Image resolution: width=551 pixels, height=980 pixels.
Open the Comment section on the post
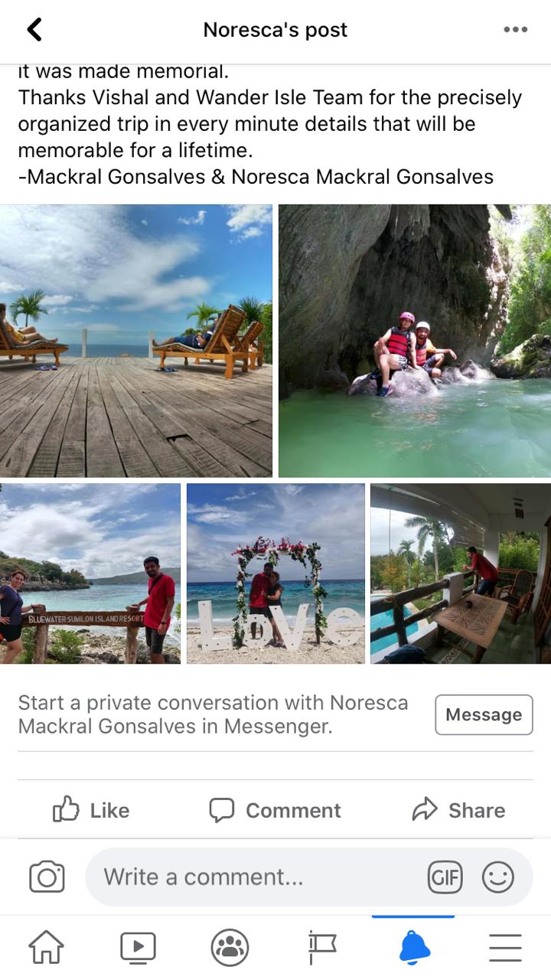(275, 810)
